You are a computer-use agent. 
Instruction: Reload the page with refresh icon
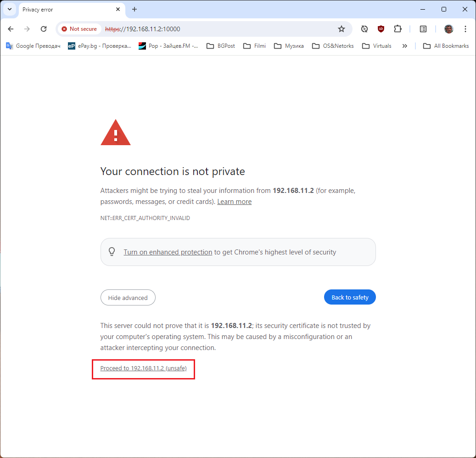pyautogui.click(x=44, y=29)
